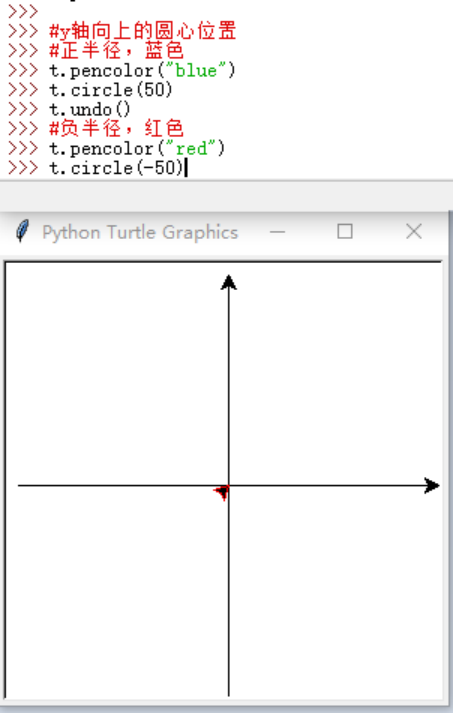
Task: Click the lower-left quadrant of turtle canvas
Action: (x=117, y=591)
